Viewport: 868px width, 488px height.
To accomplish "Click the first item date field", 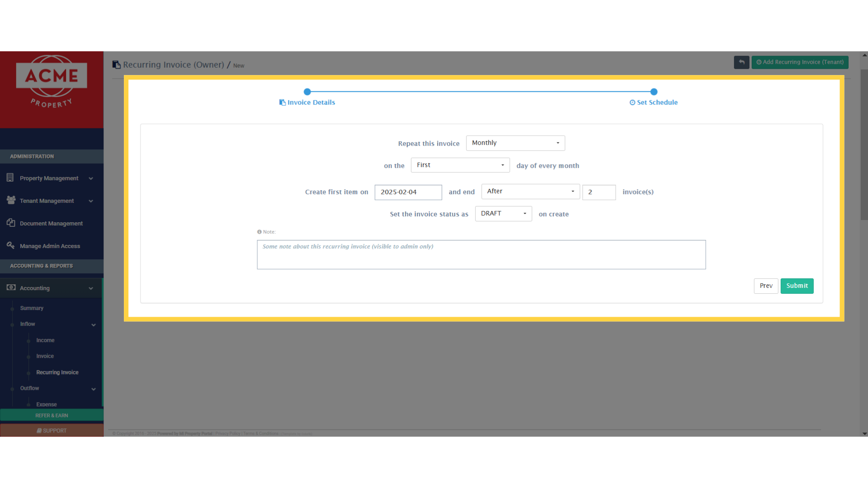I will click(x=408, y=192).
